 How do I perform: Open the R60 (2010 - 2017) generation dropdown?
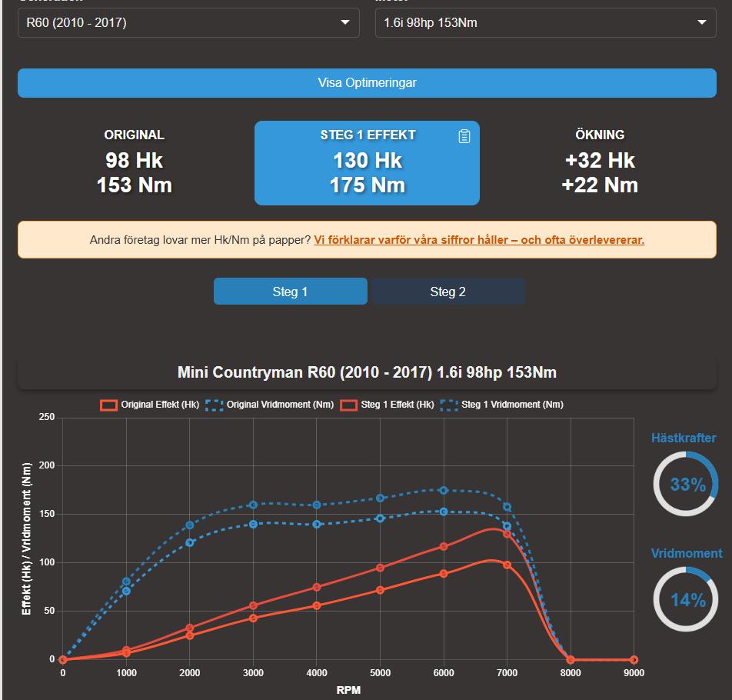(188, 23)
